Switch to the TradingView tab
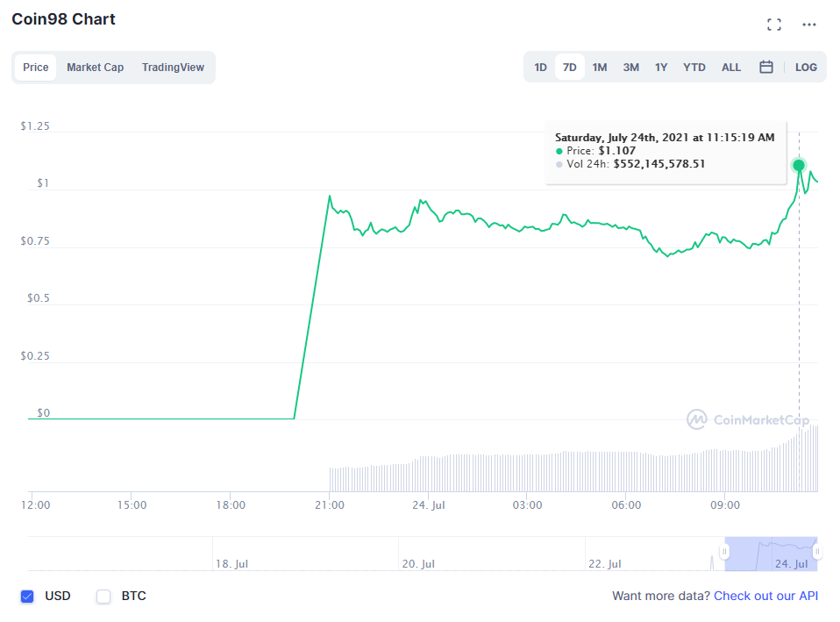 pos(173,68)
